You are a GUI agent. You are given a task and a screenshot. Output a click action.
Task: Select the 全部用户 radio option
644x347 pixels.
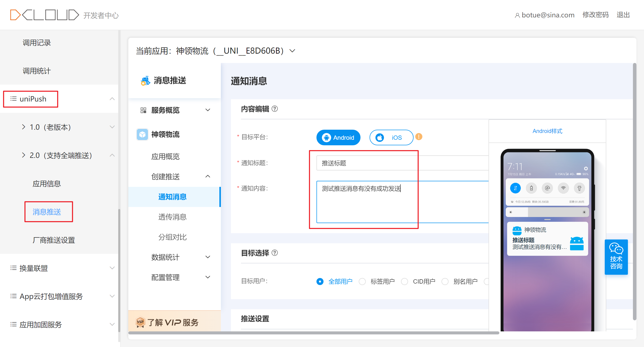[x=320, y=281]
